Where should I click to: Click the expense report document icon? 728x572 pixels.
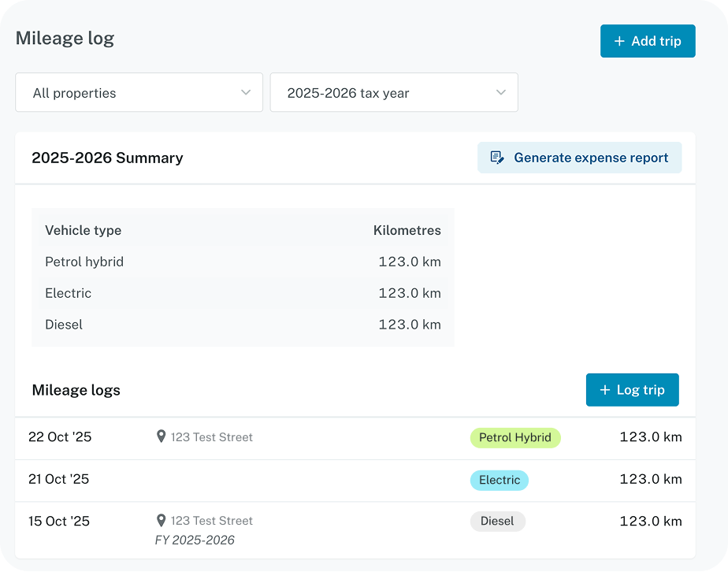496,158
